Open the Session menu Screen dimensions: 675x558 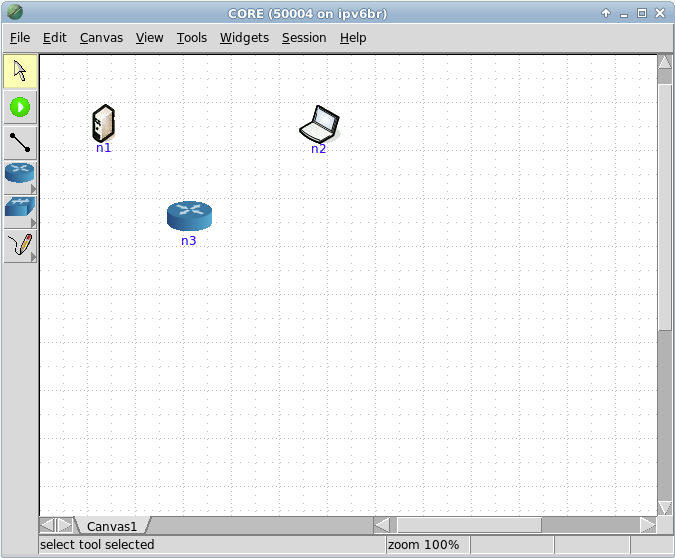click(304, 38)
